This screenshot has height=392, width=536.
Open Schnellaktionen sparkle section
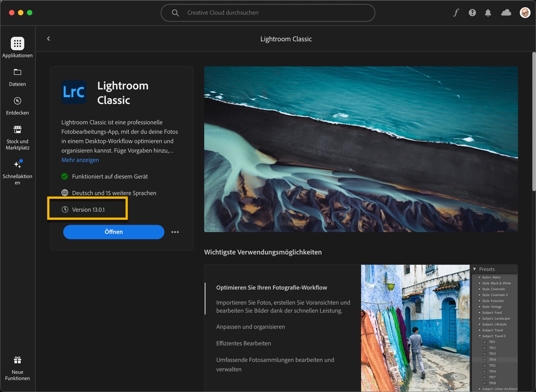[17, 172]
